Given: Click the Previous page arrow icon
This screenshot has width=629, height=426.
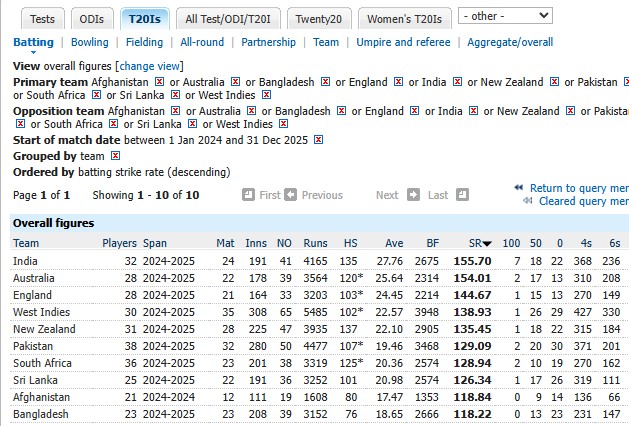Looking at the screenshot, I should tap(291, 195).
